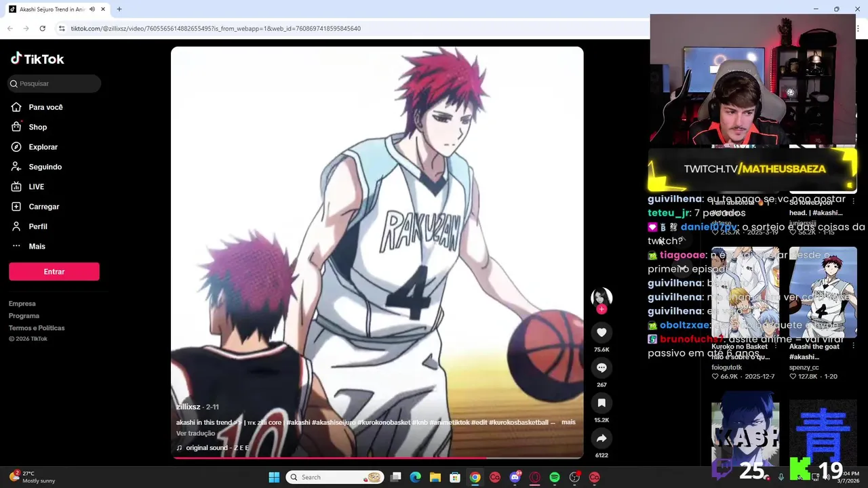Click the #akashi hashtag in caption
The image size is (868, 488).
click(298, 422)
